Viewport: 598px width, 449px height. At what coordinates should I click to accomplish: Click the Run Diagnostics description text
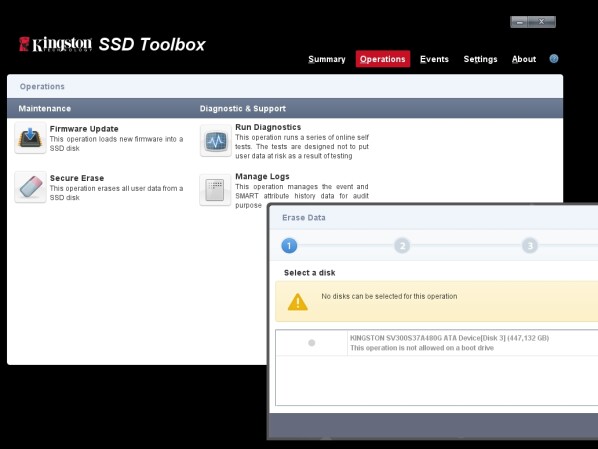point(302,146)
